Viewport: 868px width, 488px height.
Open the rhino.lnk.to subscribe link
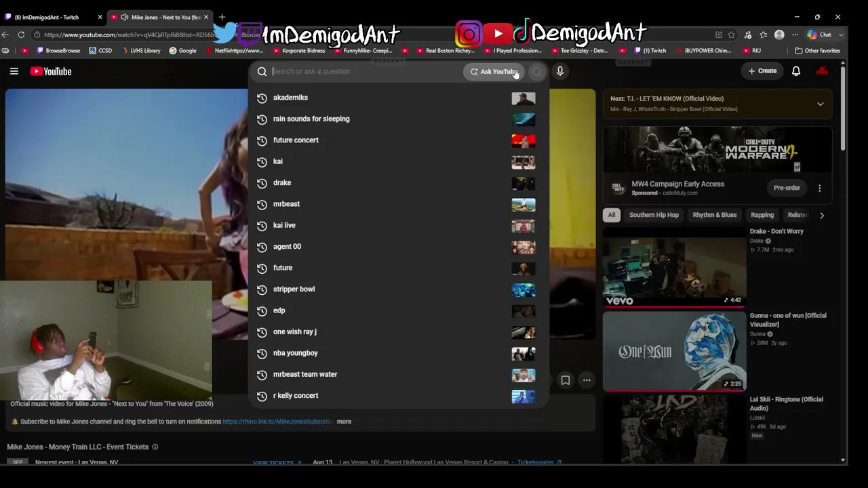278,422
